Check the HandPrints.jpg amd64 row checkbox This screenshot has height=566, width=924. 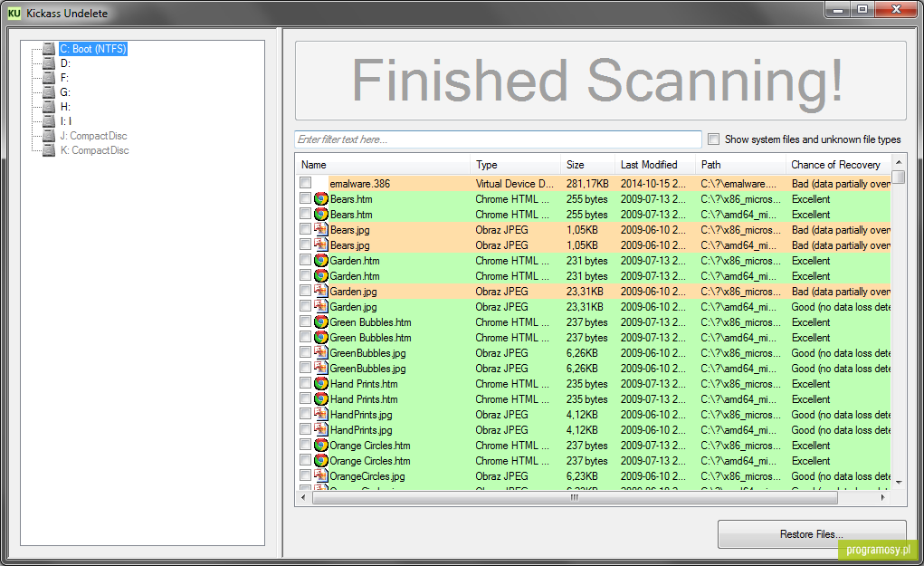pyautogui.click(x=305, y=429)
